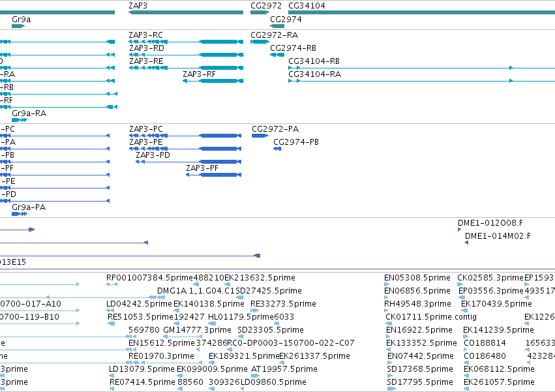Select the EK099009.5prime EST label
This screenshot has height=392, width=555.
[x=212, y=369]
